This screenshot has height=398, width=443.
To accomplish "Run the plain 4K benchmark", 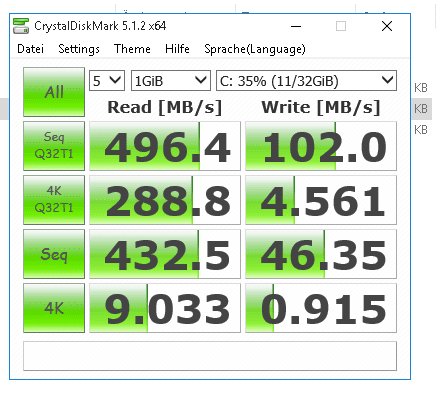I will 54,308.
